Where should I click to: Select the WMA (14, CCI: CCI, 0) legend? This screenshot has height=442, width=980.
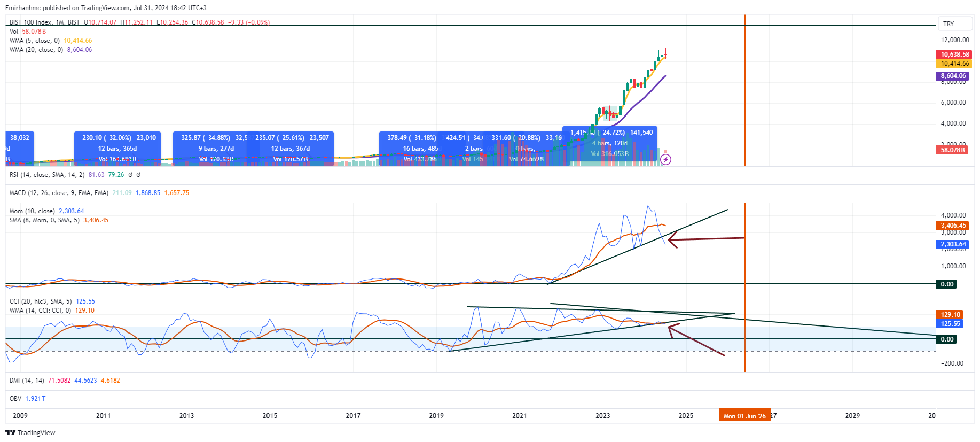[52, 311]
